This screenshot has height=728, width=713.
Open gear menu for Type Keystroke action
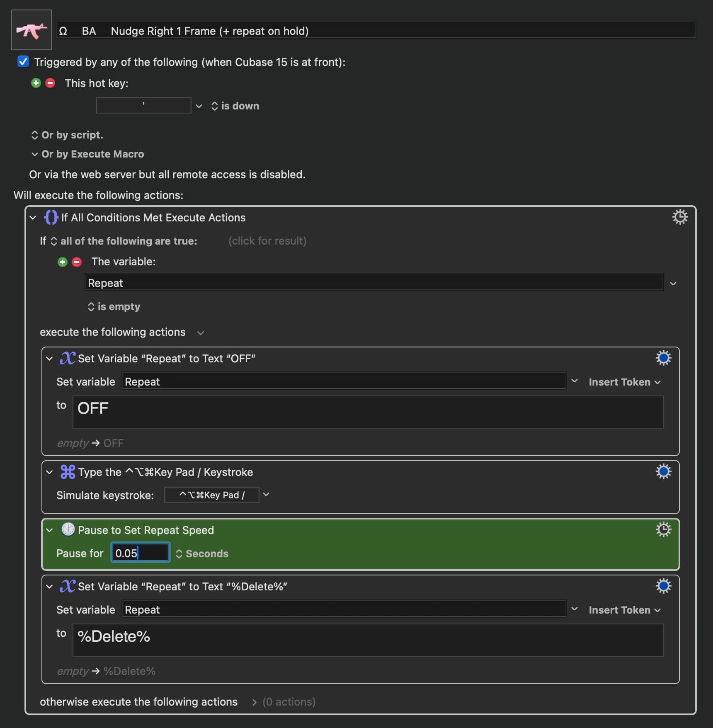point(663,472)
